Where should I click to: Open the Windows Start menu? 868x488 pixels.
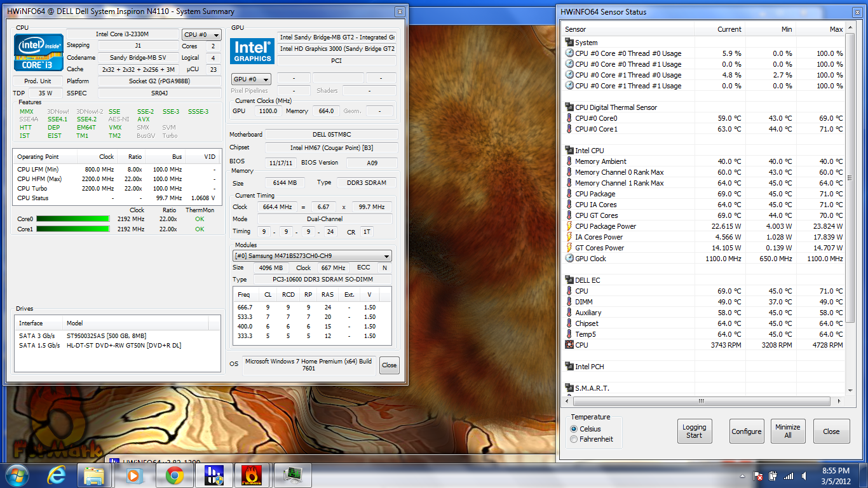[16, 475]
